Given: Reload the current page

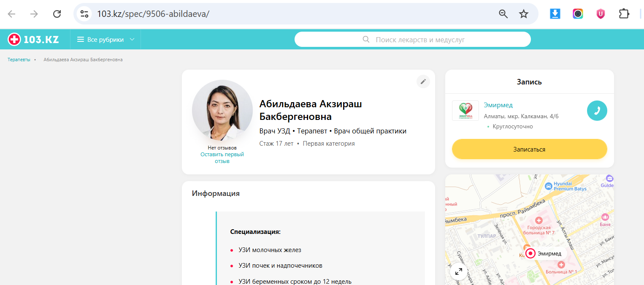Looking at the screenshot, I should [x=57, y=14].
